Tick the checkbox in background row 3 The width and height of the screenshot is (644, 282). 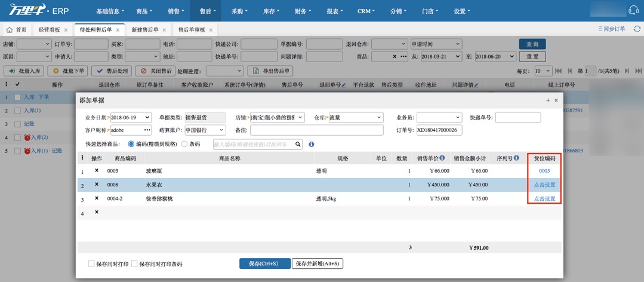pos(17,124)
